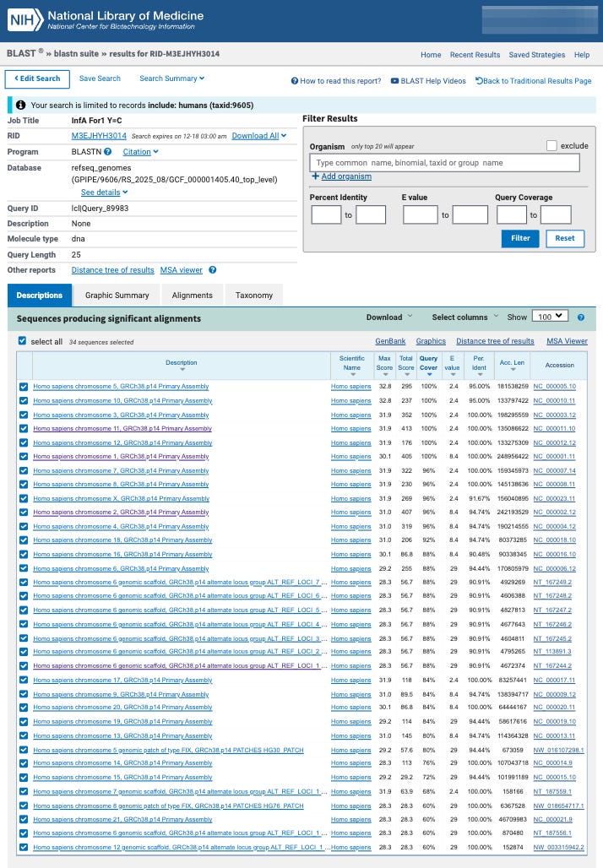This screenshot has height=868, width=603.
Task: Switch to the Alignments tab
Action: (193, 295)
